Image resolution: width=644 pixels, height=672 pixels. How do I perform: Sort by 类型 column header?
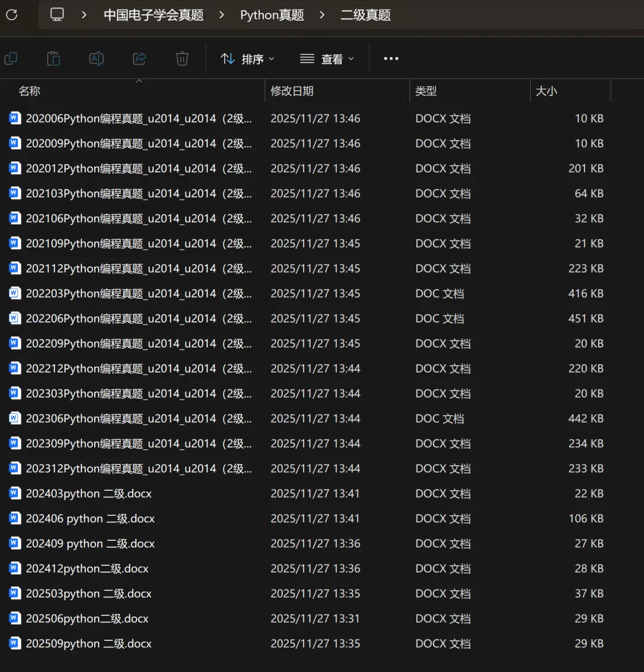pyautogui.click(x=426, y=91)
